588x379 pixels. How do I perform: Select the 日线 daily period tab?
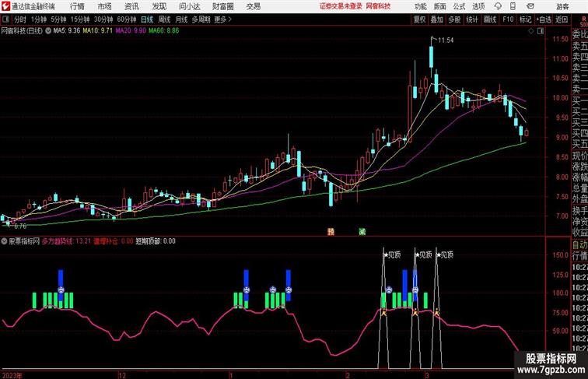click(147, 19)
